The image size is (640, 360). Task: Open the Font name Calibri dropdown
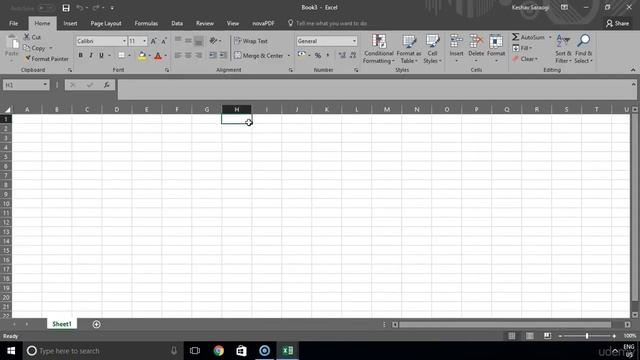pyautogui.click(x=124, y=41)
